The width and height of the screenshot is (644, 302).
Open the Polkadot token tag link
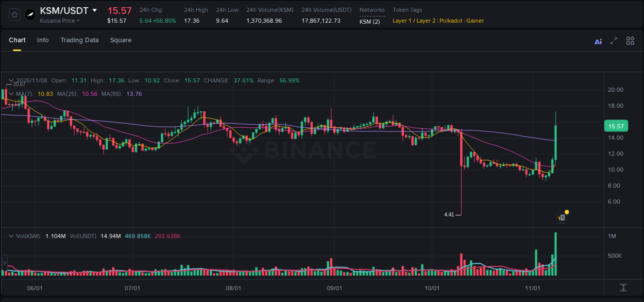coord(451,21)
